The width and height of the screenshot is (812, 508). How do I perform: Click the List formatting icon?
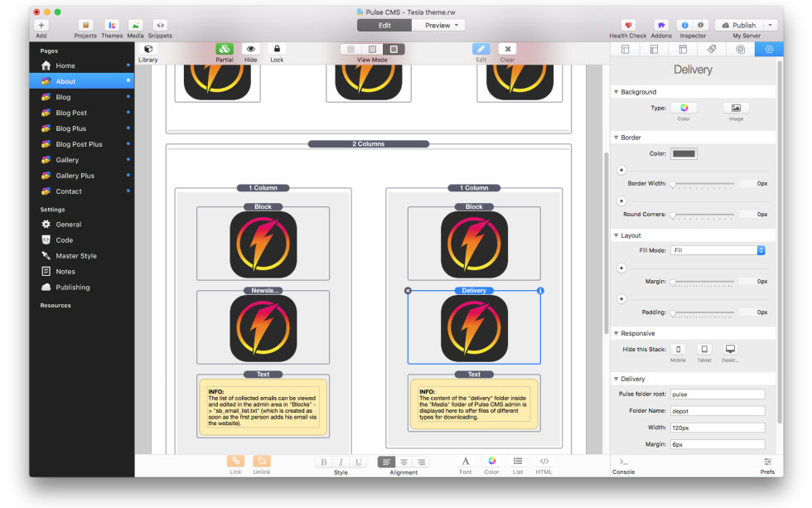[x=518, y=461]
